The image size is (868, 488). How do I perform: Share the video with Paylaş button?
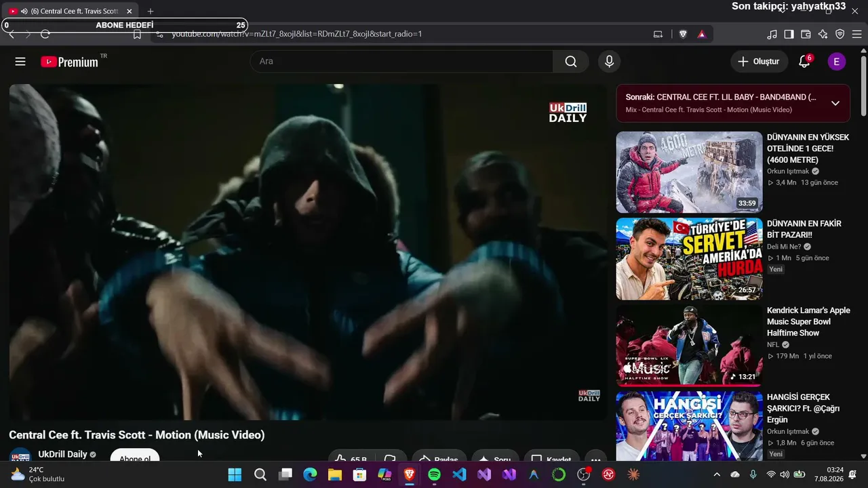point(439,457)
